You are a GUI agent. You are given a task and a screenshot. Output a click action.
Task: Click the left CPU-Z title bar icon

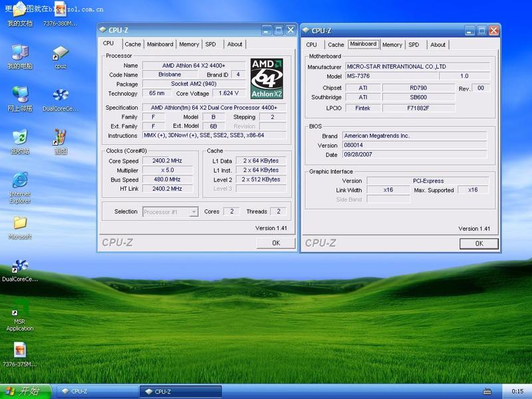click(x=103, y=30)
